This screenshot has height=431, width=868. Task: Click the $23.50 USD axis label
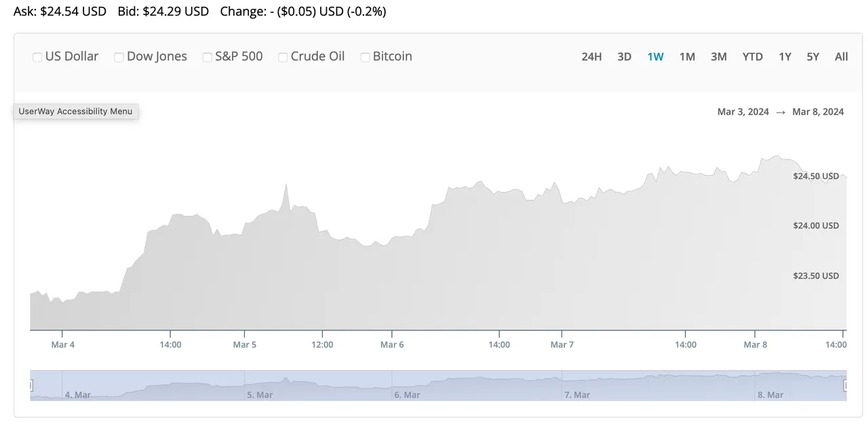(x=816, y=276)
